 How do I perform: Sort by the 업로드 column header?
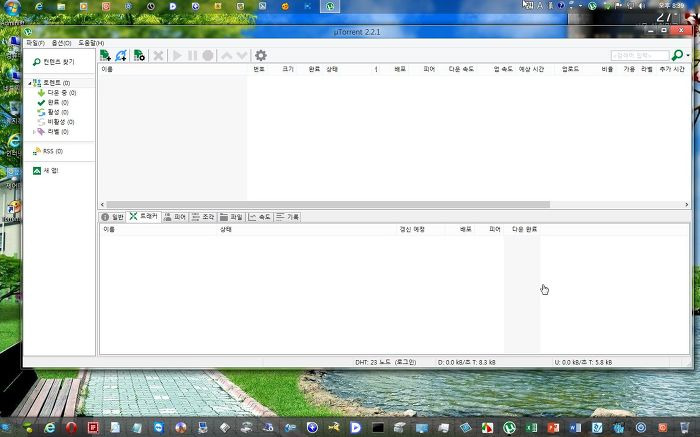click(570, 69)
